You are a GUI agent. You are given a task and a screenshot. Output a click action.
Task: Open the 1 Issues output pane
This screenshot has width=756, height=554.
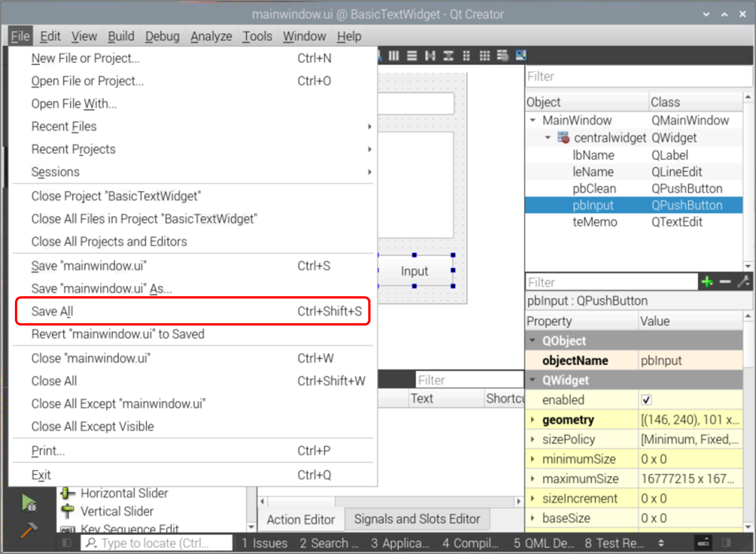(264, 543)
